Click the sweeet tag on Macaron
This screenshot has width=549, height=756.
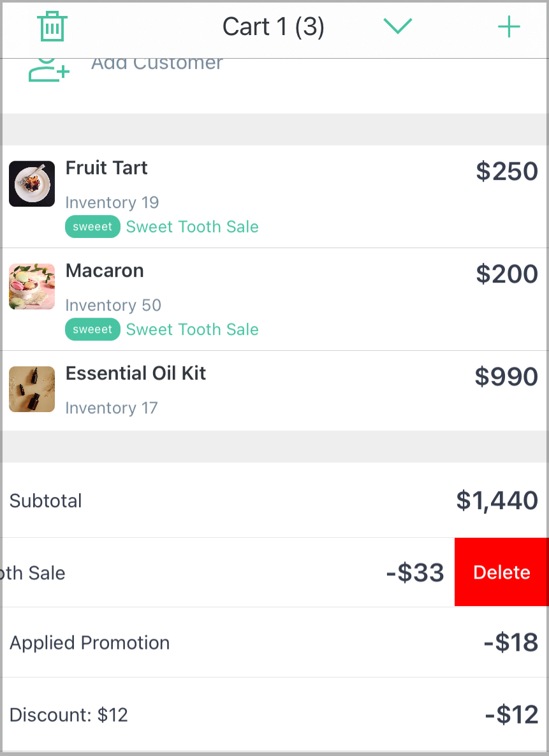pos(92,329)
